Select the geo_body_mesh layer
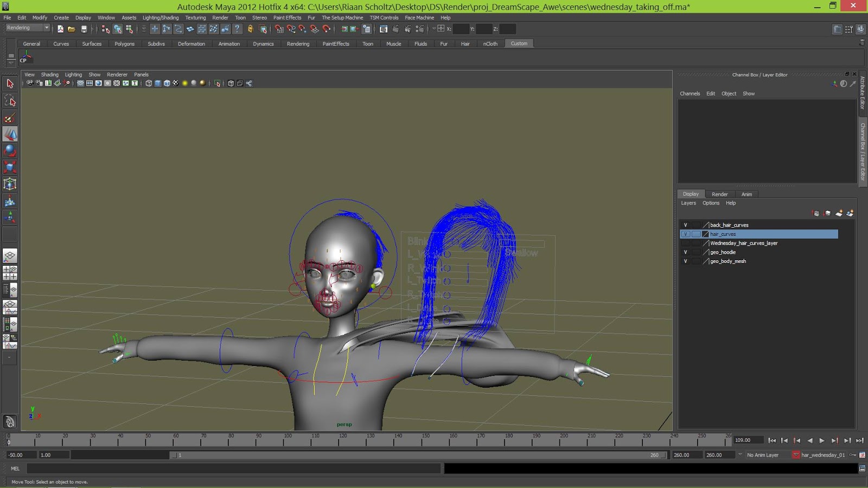The image size is (868, 488). 728,261
